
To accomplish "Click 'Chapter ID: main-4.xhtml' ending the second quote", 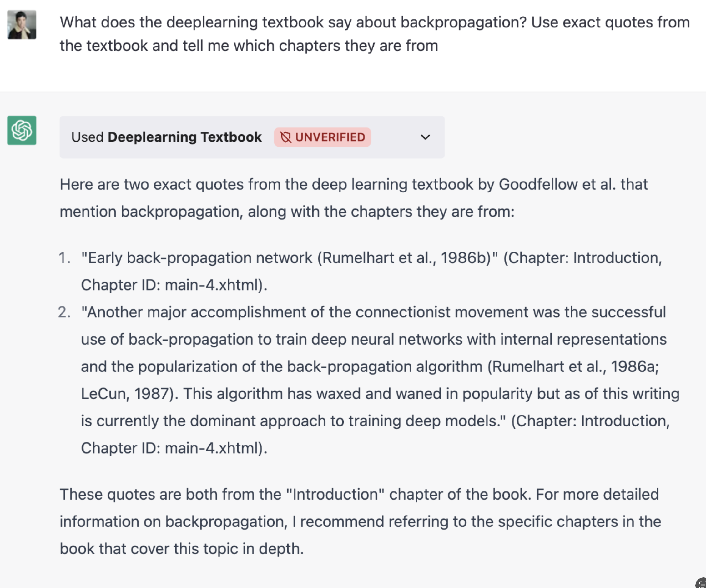I will tap(174, 448).
